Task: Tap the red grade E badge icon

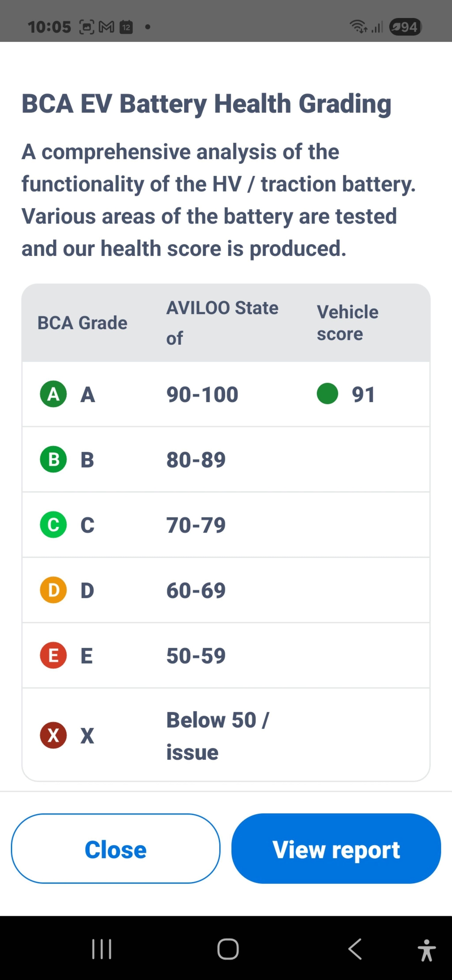Action: (x=53, y=655)
